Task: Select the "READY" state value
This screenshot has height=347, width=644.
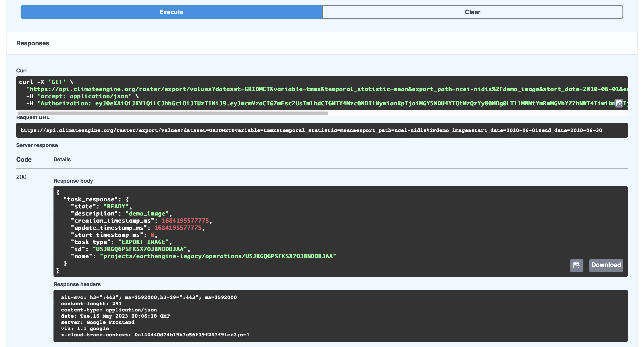Action: pos(116,206)
